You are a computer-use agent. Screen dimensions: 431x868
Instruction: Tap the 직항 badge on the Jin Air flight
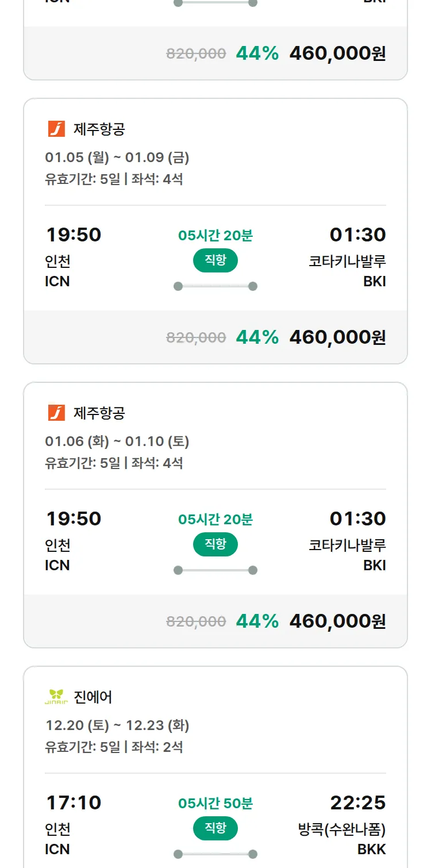point(215,828)
